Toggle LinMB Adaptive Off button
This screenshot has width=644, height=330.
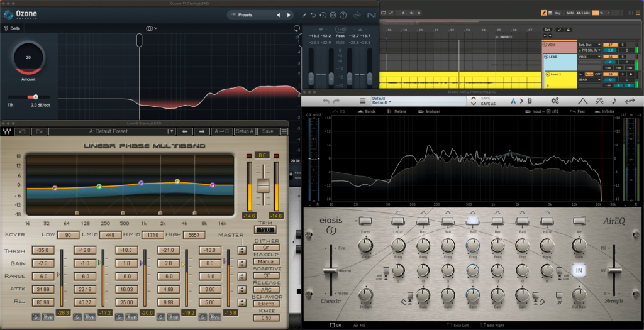(266, 275)
